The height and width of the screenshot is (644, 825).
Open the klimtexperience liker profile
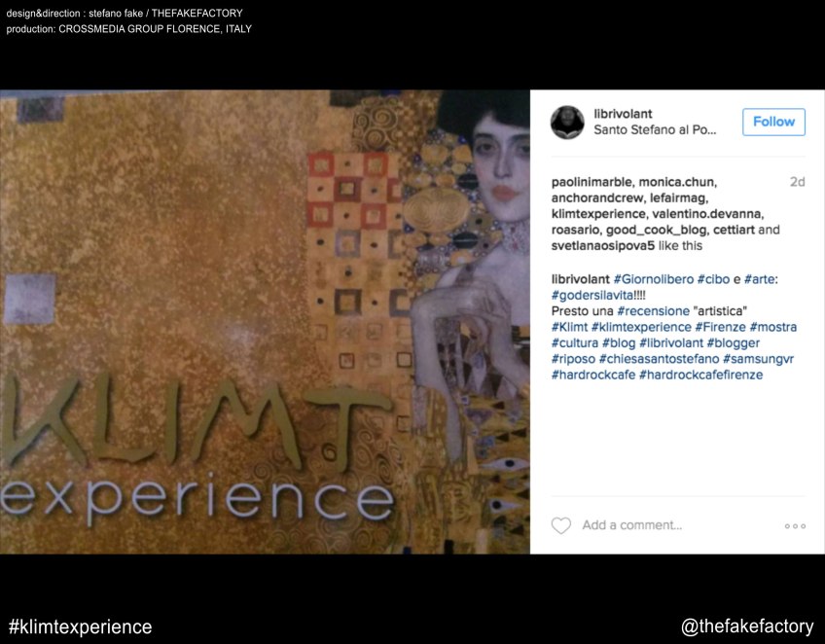tap(598, 214)
